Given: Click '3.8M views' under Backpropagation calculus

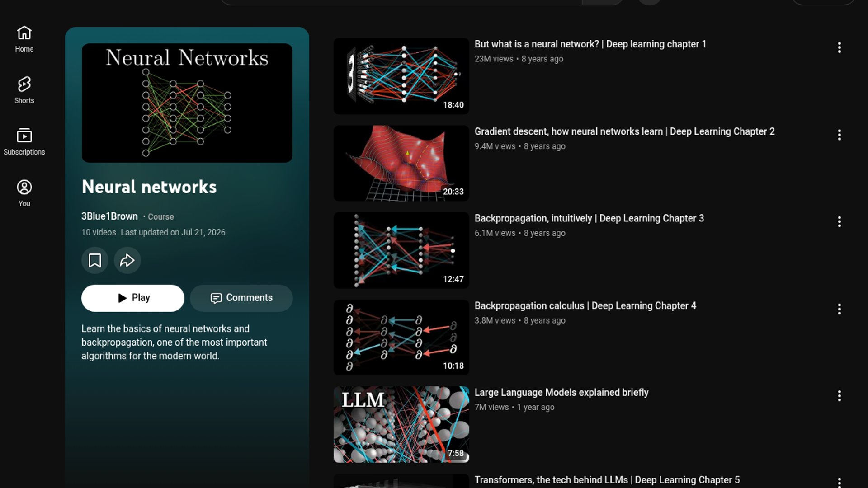Looking at the screenshot, I should pos(495,320).
